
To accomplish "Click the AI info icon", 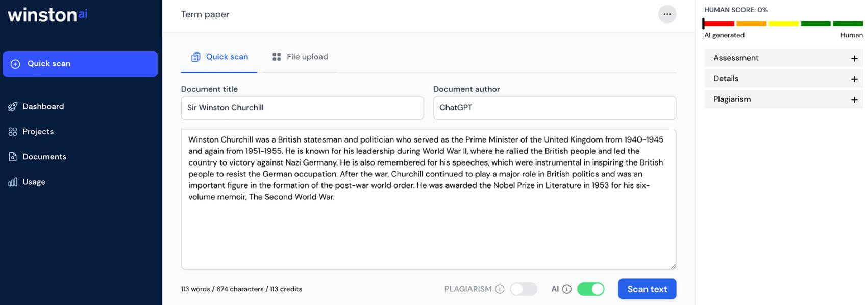I will [566, 289].
